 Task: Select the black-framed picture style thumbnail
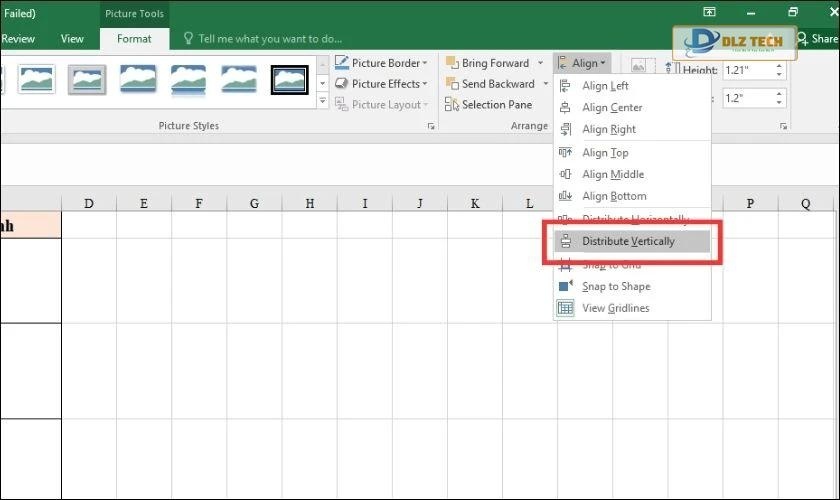pos(290,80)
